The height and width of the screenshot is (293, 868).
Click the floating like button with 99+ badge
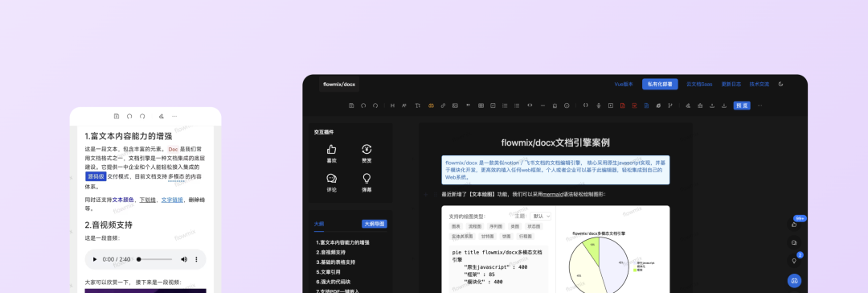coord(794,225)
